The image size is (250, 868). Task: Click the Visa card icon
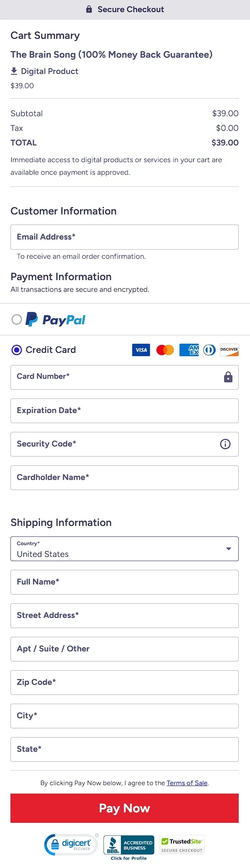pos(141,350)
